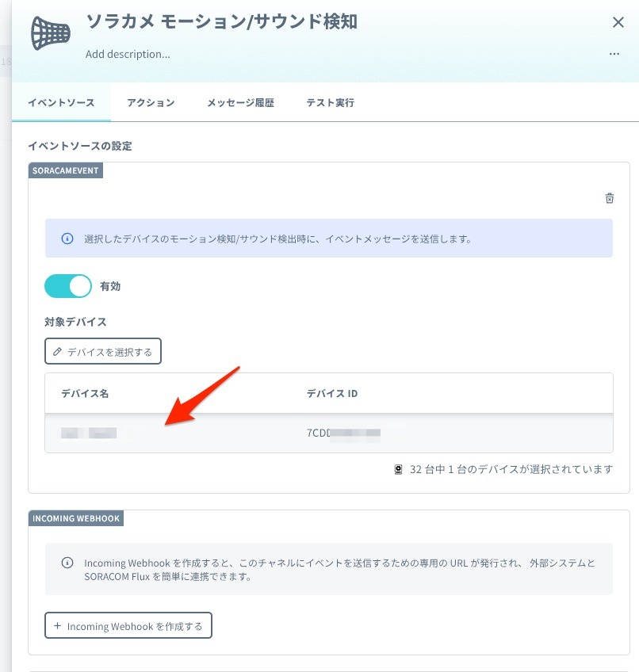Click the info icon in the Incoming Webhook notice

(67, 563)
